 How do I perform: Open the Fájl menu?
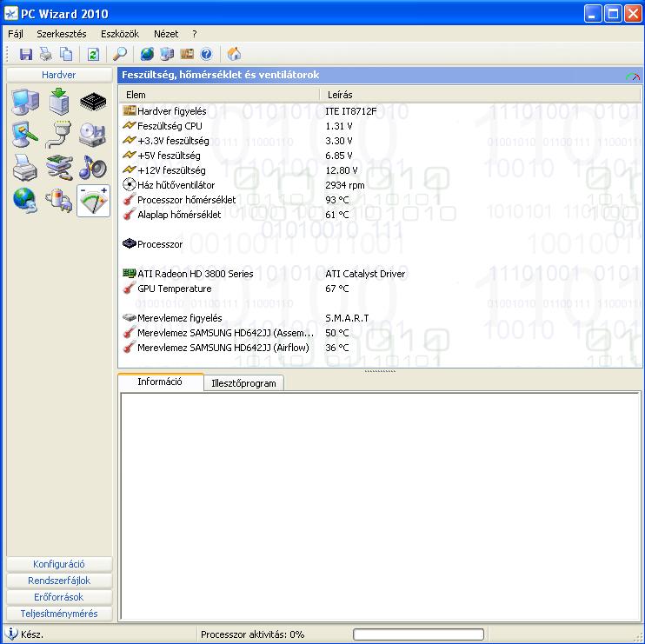[x=16, y=34]
